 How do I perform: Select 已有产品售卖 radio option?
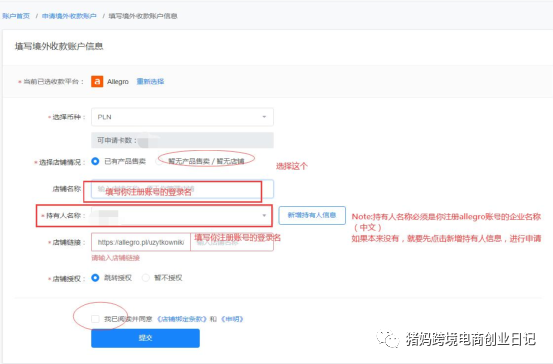click(x=95, y=161)
